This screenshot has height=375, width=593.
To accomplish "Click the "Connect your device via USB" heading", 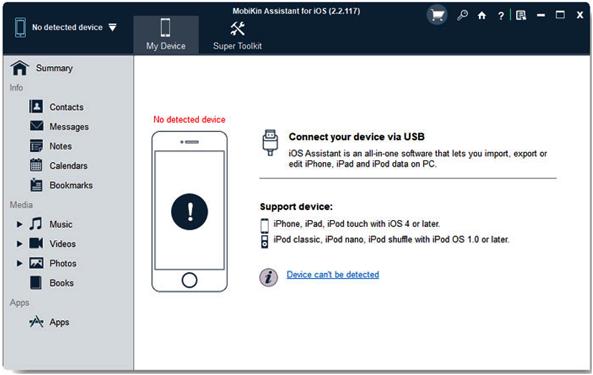I will [357, 136].
